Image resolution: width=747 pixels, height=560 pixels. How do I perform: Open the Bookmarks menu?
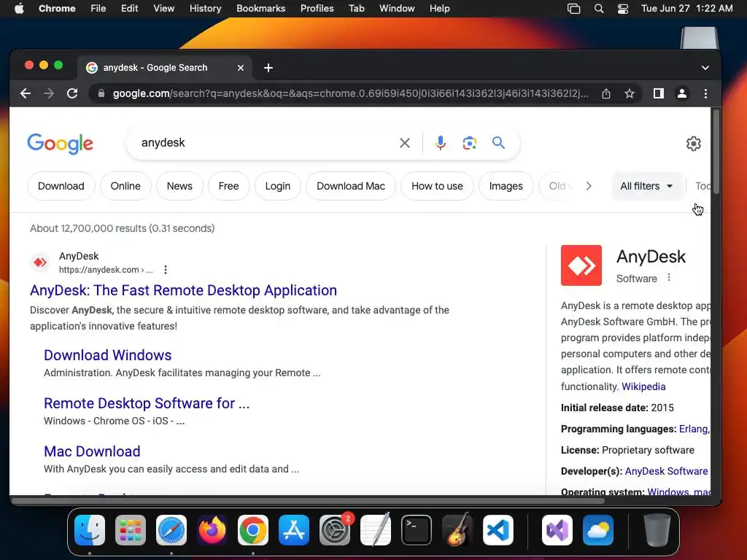(261, 9)
